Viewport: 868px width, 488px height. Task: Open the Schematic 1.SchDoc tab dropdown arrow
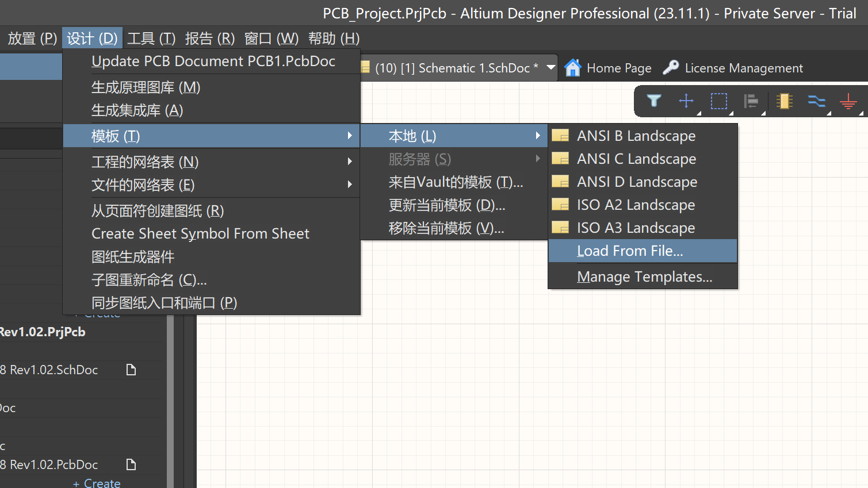[550, 68]
